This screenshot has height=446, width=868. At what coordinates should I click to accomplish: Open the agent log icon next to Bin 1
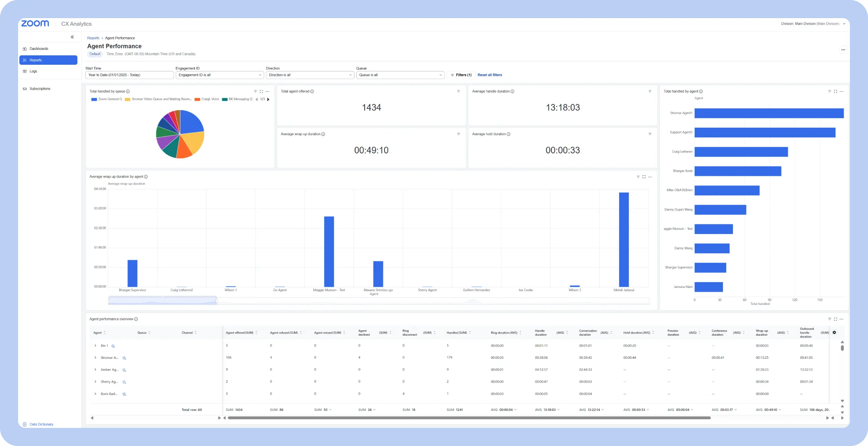point(113,345)
